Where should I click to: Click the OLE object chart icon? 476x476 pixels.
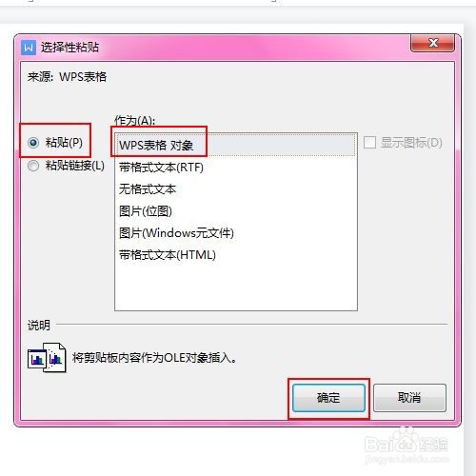tap(47, 357)
